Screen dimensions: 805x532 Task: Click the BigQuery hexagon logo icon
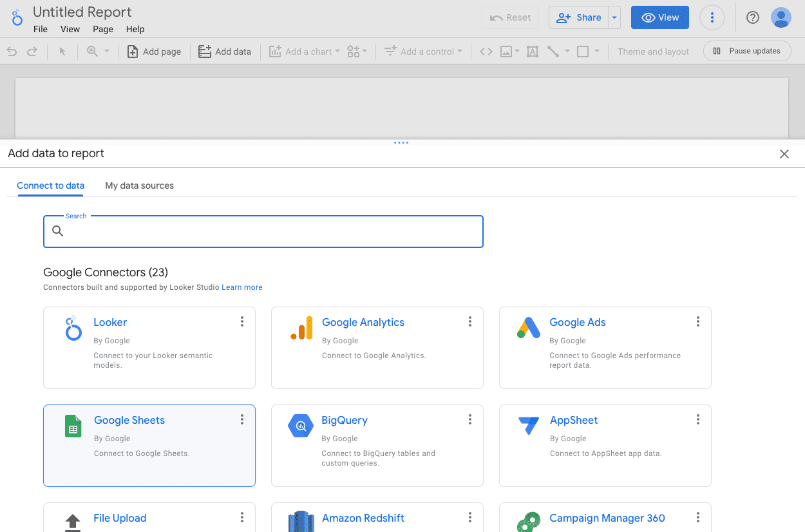pyautogui.click(x=301, y=426)
